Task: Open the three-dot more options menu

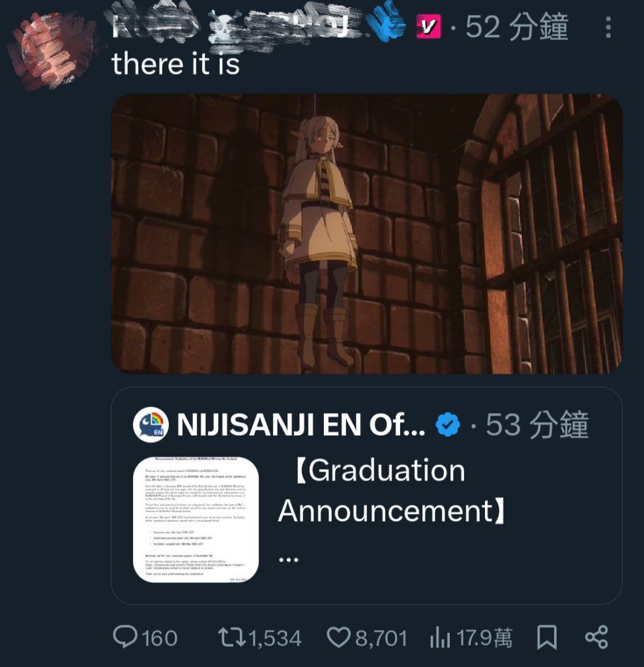Action: 608,27
